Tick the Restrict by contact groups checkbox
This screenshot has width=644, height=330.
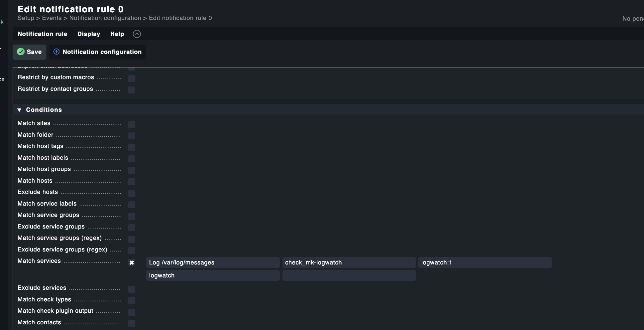pyautogui.click(x=132, y=90)
